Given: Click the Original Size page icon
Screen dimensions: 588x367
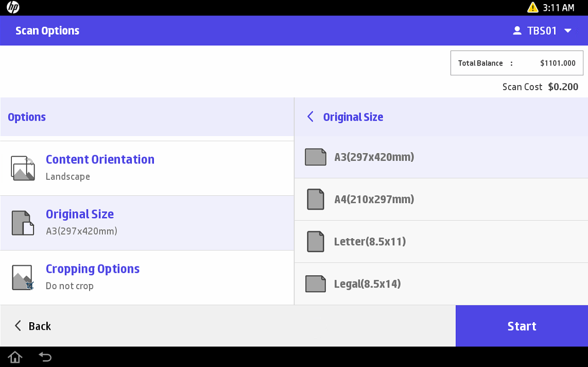Looking at the screenshot, I should 23,223.
